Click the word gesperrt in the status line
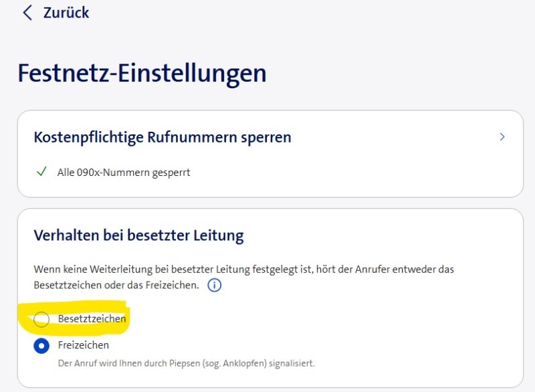Screen dimensions: 535x392 point(171,173)
